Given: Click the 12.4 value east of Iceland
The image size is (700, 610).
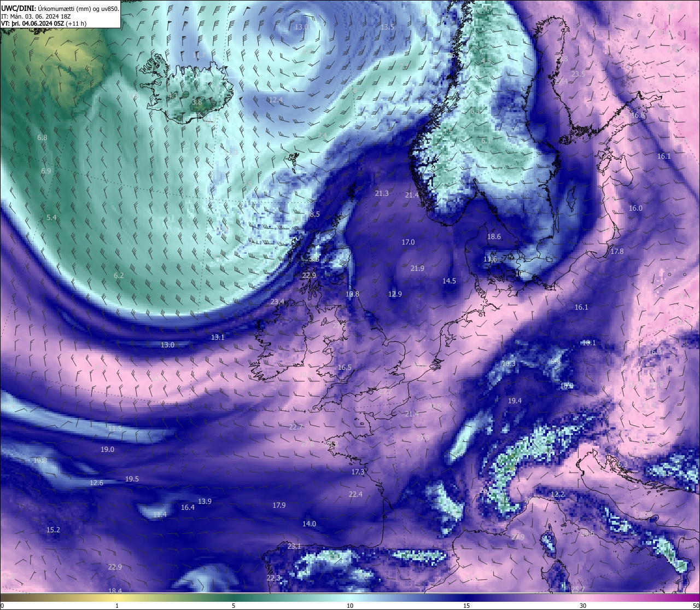Looking at the screenshot, I should tap(276, 100).
